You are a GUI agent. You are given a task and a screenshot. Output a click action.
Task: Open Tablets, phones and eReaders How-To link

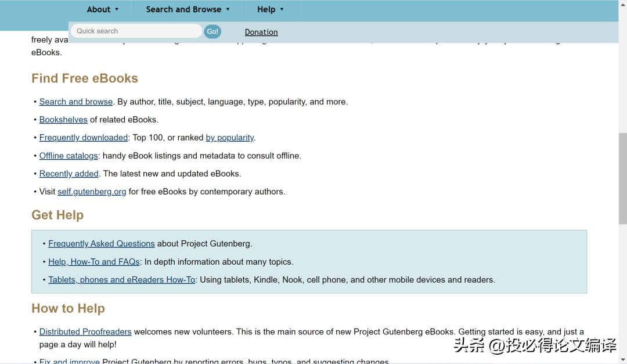121,280
